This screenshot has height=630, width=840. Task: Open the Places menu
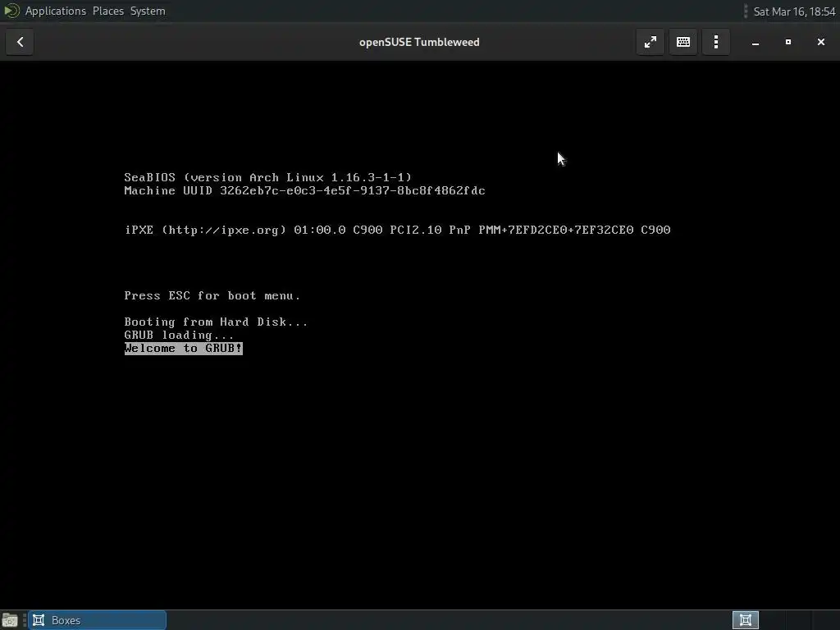coord(108,11)
